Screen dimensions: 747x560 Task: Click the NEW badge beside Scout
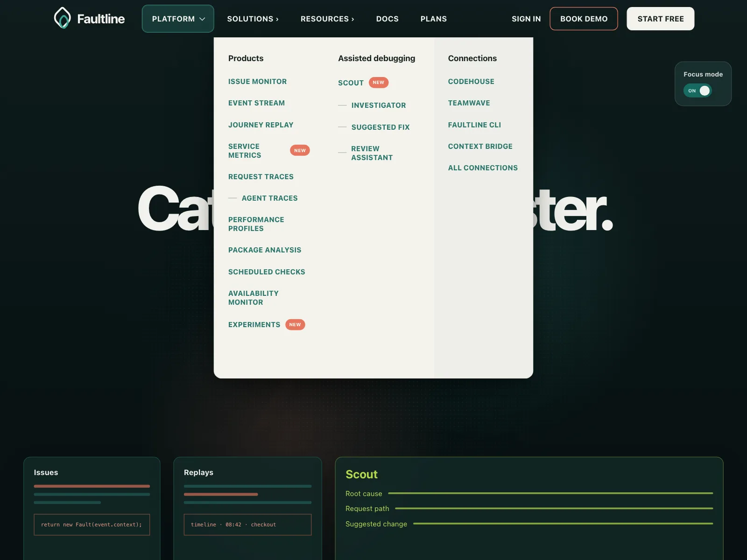click(x=379, y=83)
